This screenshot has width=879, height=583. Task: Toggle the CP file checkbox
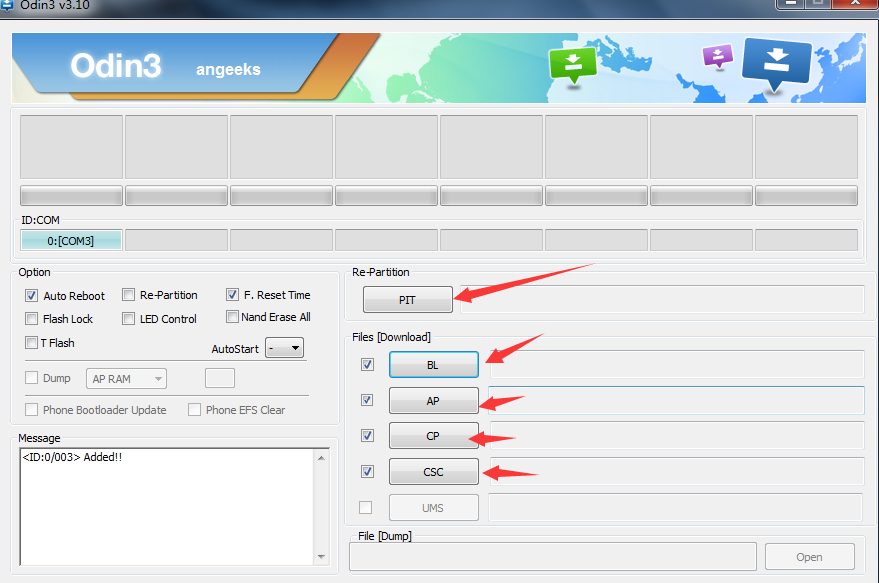tap(367, 435)
